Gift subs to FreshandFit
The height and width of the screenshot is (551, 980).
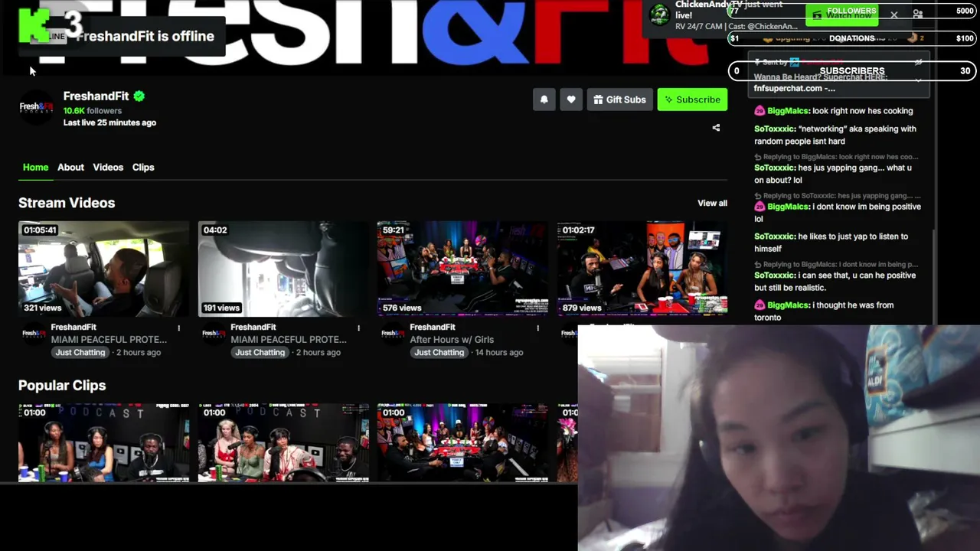tap(619, 99)
